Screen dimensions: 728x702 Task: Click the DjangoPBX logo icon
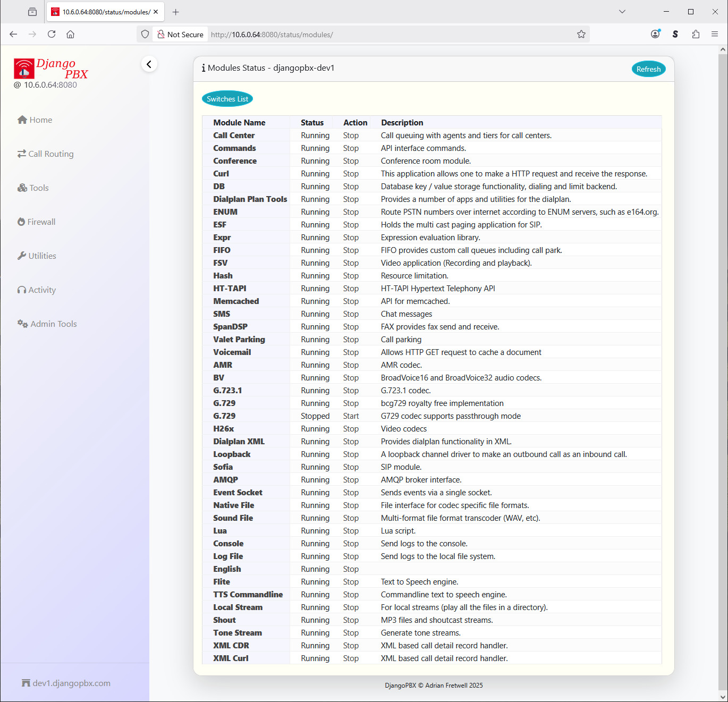24,69
